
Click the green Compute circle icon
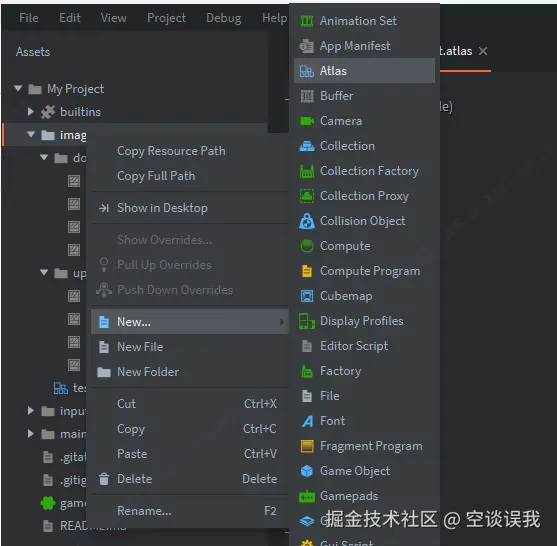point(307,246)
